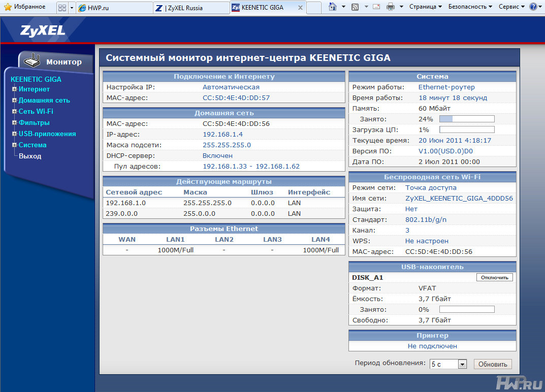Click the WPS Не настроен link
Viewport: 545px width, 392px height.
[x=427, y=241]
